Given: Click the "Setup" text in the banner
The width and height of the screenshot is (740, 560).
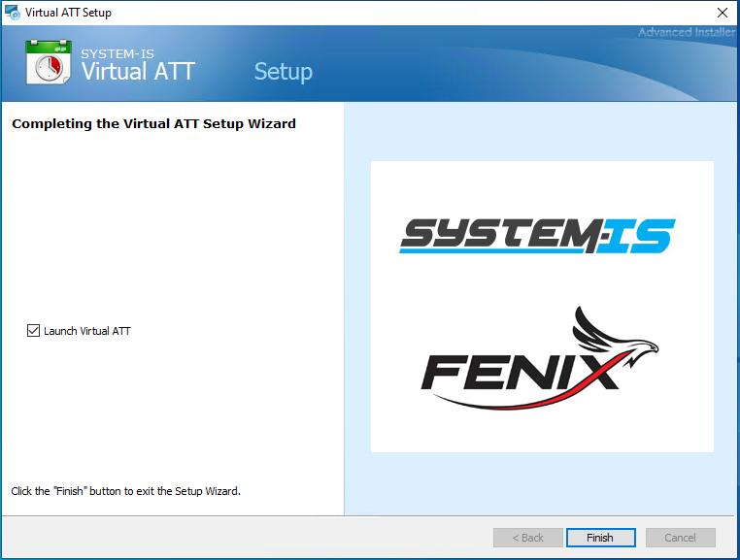Looking at the screenshot, I should [x=283, y=72].
